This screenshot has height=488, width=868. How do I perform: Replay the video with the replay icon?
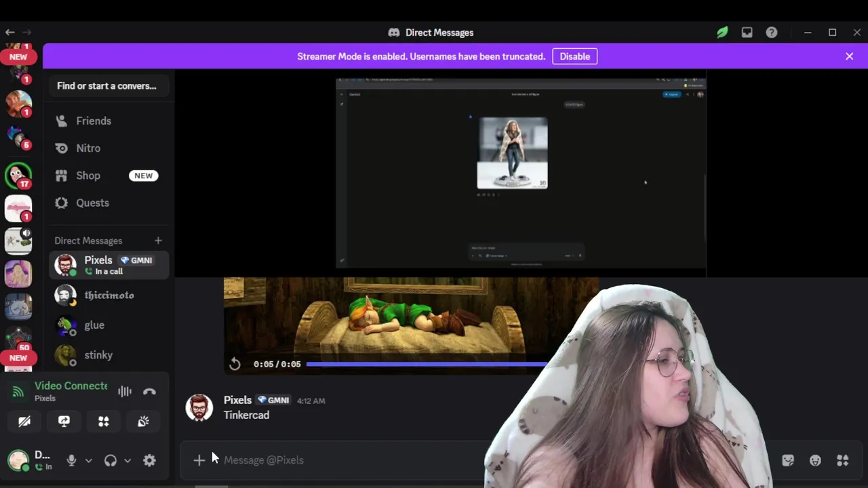point(235,364)
